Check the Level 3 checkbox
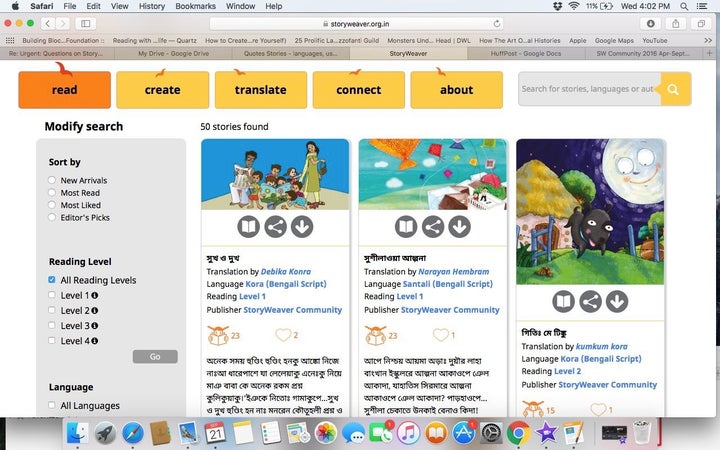 coord(52,325)
